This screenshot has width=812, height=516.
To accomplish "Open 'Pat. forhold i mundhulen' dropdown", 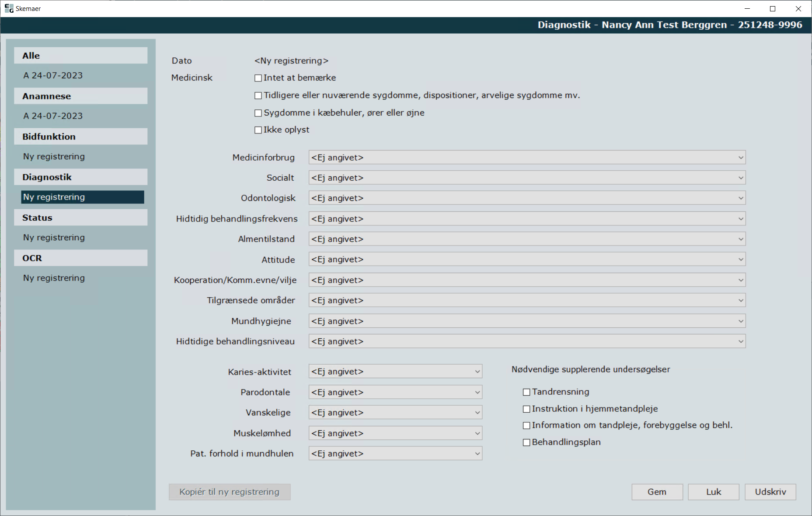I will click(395, 453).
